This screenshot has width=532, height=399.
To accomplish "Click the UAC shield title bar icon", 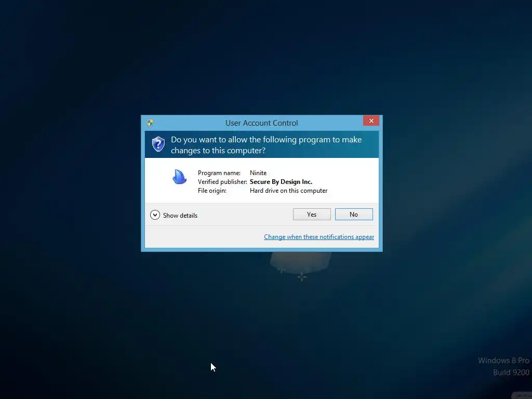I will tap(150, 123).
